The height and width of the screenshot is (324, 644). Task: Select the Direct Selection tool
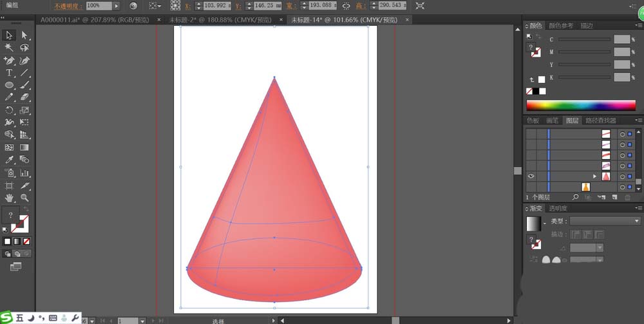[24, 35]
